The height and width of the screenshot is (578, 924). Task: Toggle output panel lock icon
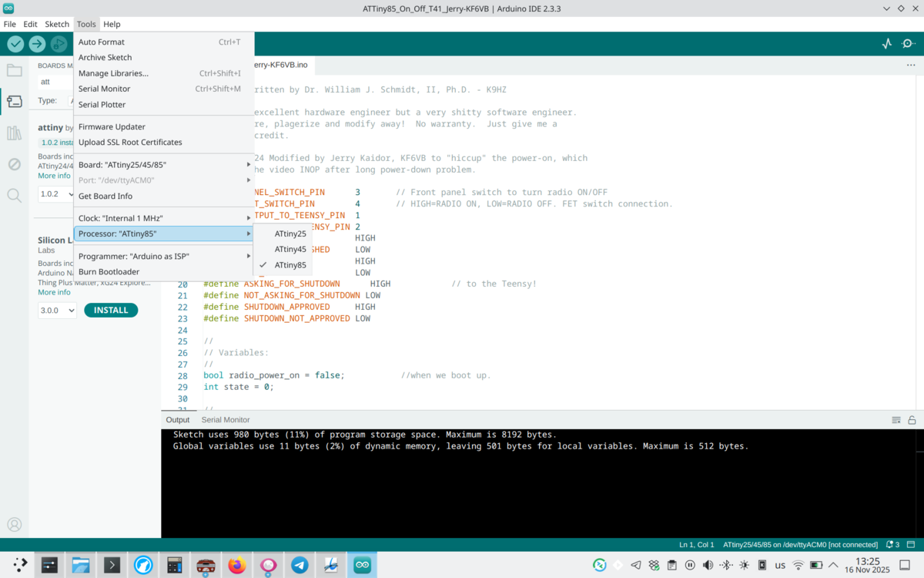(912, 420)
